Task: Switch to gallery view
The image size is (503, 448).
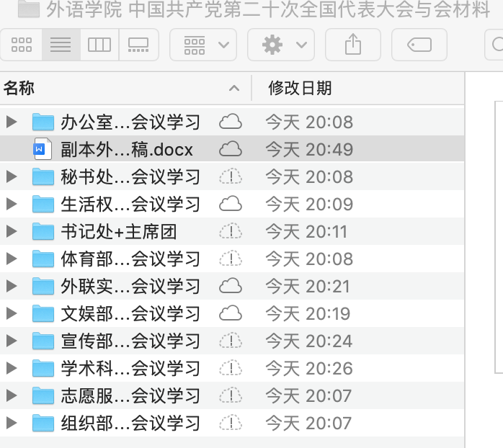Action: pos(138,45)
